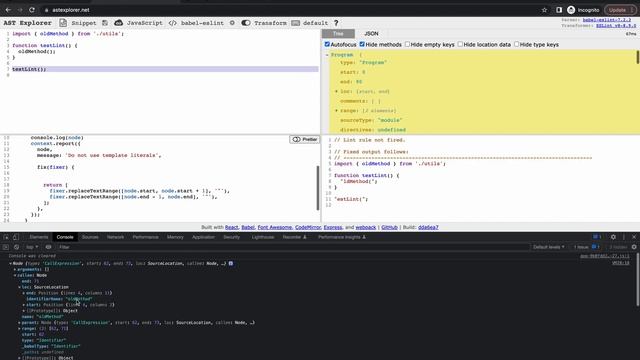Switch to DevTools Memory tab

coord(175,237)
